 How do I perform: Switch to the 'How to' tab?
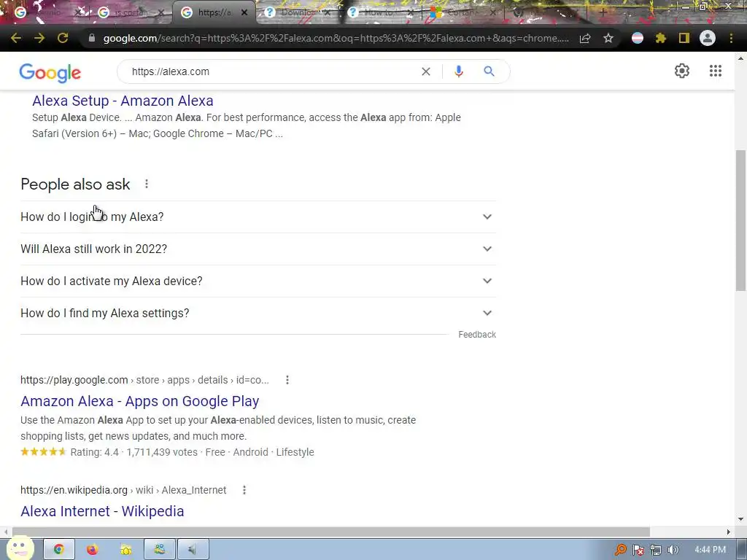[x=381, y=12]
